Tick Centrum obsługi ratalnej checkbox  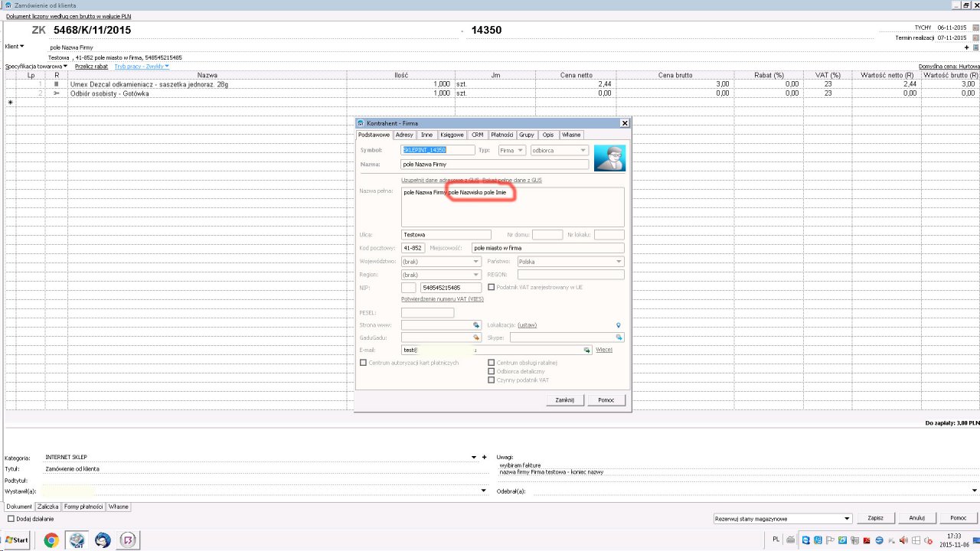[492, 362]
